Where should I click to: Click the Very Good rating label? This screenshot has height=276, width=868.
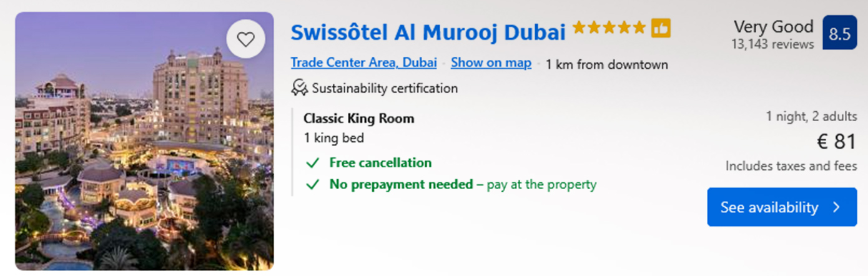click(773, 27)
